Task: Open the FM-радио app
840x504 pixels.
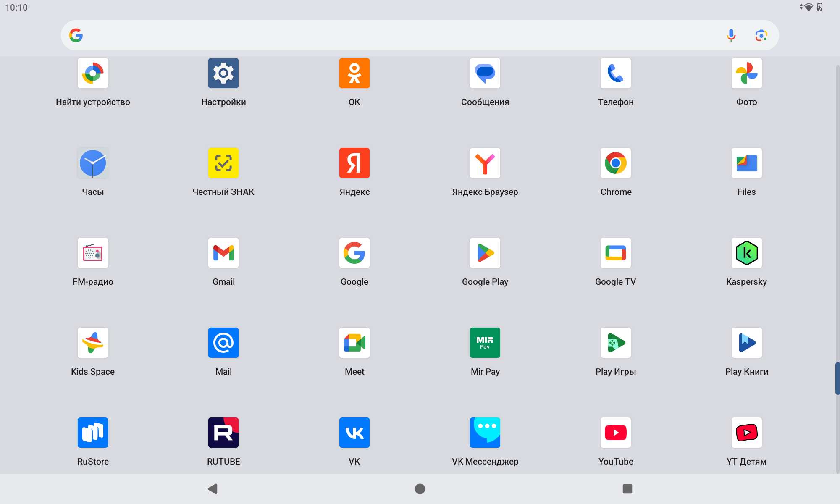Action: point(93,253)
